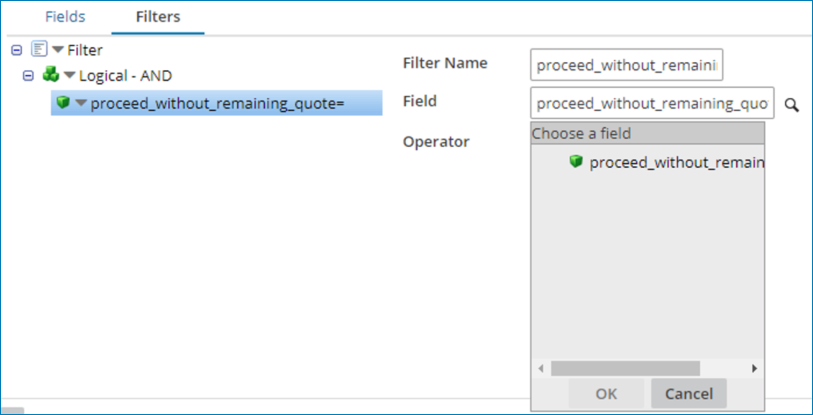Viewport: 813px width, 415px height.
Task: Click the magnifier search icon beside Field
Action: pyautogui.click(x=791, y=105)
